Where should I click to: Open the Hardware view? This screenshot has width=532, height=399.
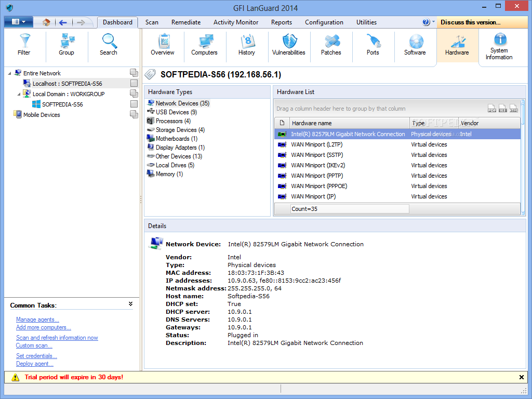(x=457, y=45)
